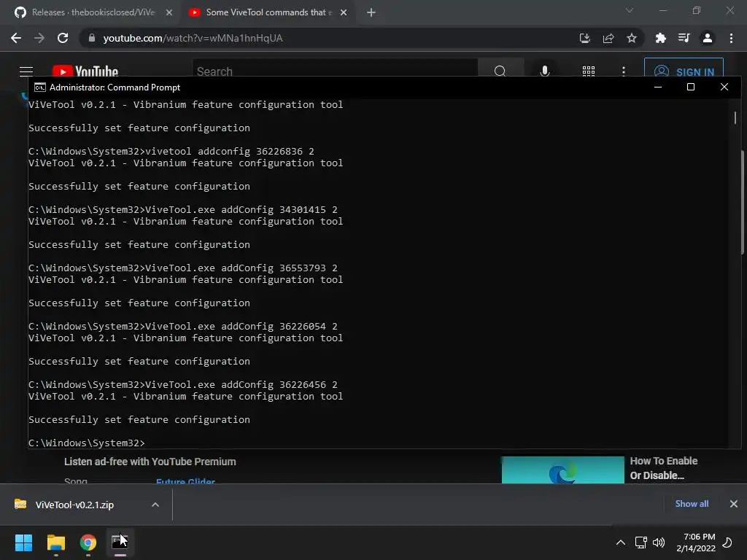Open the Future Glider song link
Viewport: 747px width, 560px height.
tap(185, 481)
